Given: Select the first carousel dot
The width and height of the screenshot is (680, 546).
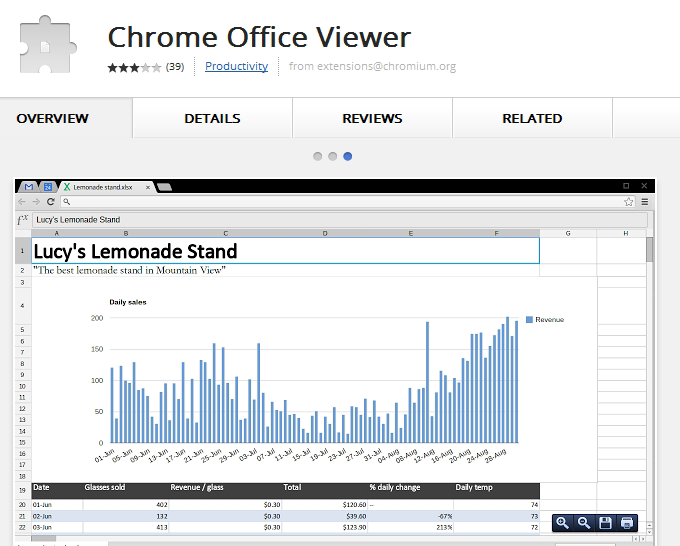Looking at the screenshot, I should pyautogui.click(x=318, y=156).
